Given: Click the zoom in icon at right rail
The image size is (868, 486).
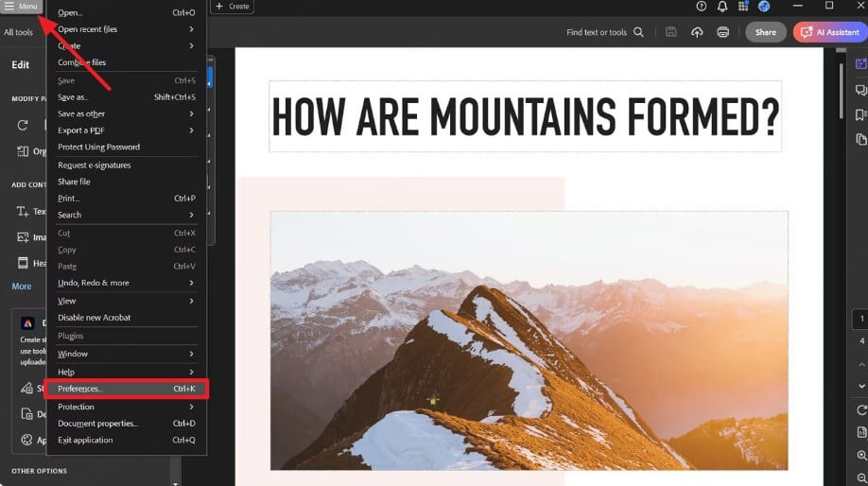Looking at the screenshot, I should [862, 455].
